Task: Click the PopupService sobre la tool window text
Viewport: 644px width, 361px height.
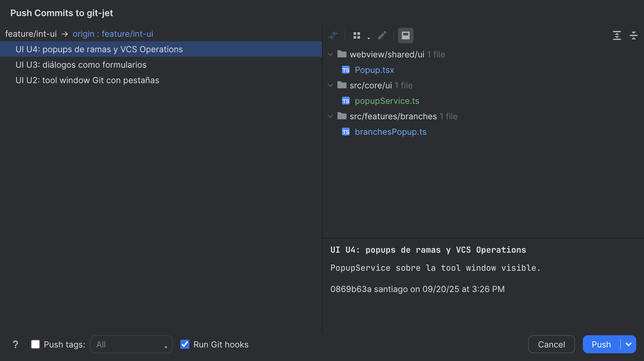Action: click(435, 268)
